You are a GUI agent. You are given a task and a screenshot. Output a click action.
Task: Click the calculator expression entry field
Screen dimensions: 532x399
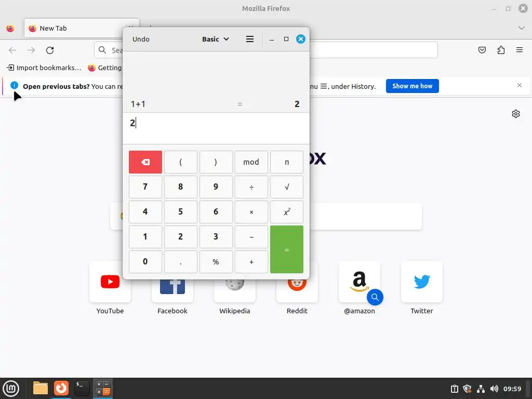[x=216, y=128]
